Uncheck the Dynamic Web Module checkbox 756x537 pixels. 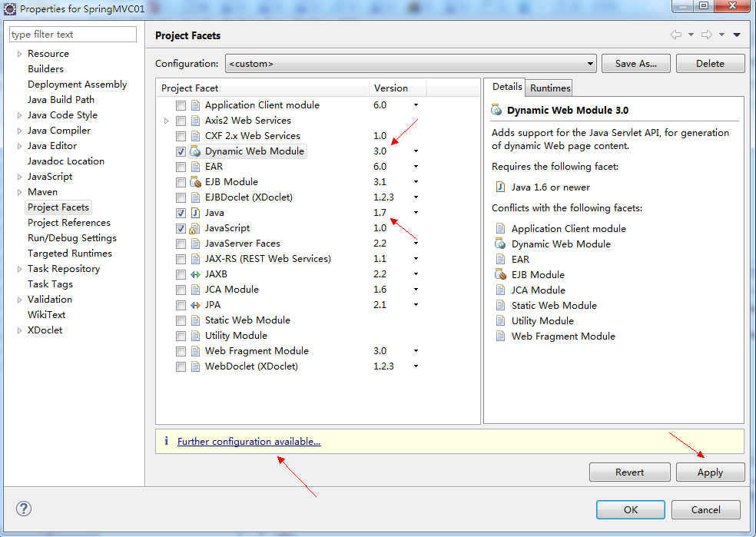(x=181, y=151)
